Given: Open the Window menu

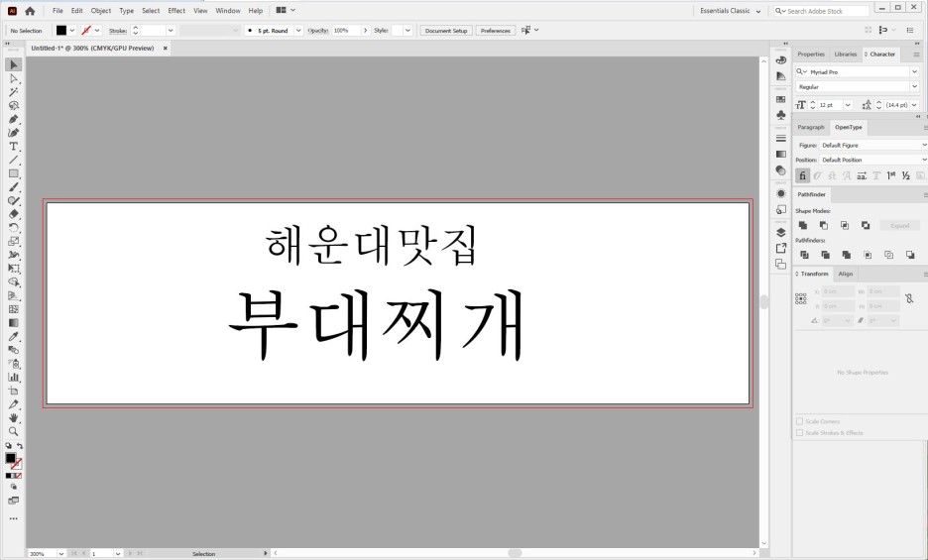Looking at the screenshot, I should 228,11.
